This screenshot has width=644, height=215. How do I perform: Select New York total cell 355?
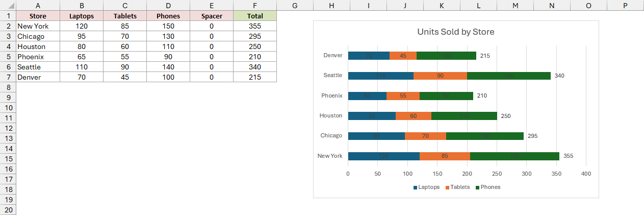tap(255, 26)
